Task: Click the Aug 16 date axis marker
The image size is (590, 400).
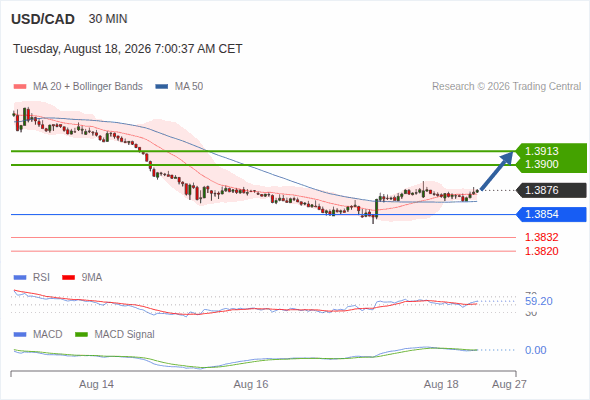Action: (x=251, y=384)
